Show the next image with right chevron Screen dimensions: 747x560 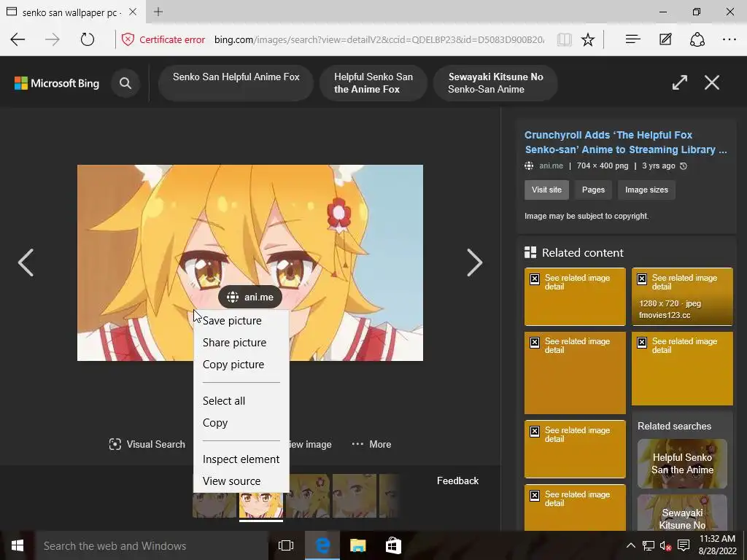point(474,262)
